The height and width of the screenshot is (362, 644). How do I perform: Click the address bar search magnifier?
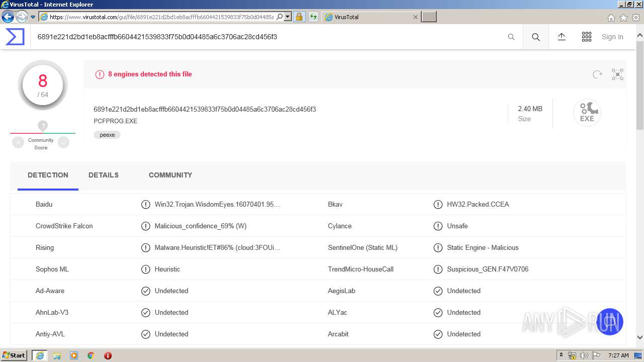280,17
